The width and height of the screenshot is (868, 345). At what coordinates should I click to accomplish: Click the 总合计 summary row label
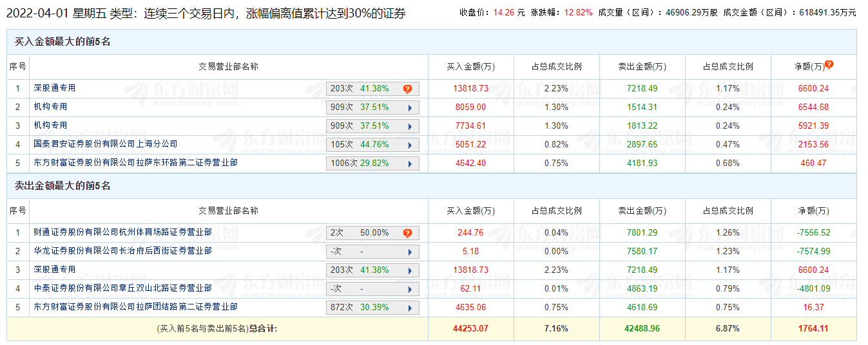[217, 329]
